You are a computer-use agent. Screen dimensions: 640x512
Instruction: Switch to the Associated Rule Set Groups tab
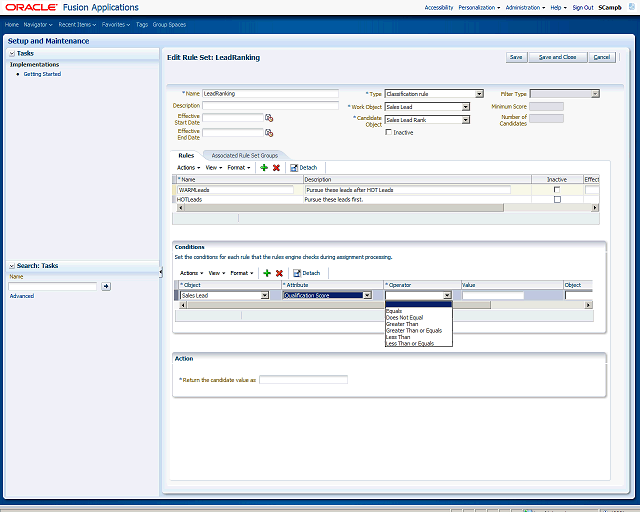point(244,156)
